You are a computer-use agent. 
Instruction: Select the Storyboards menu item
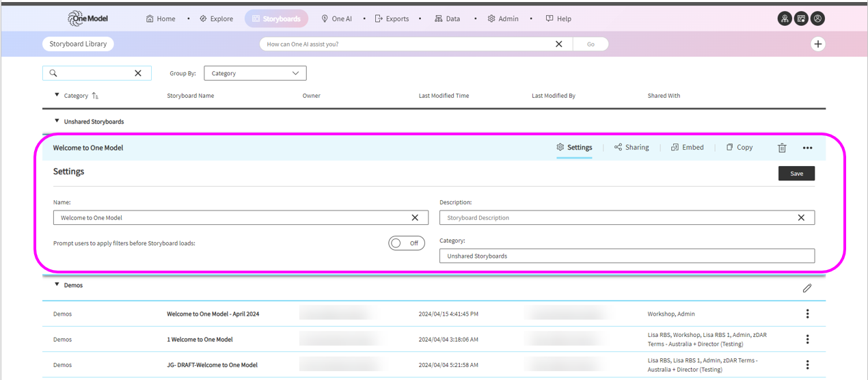point(276,19)
